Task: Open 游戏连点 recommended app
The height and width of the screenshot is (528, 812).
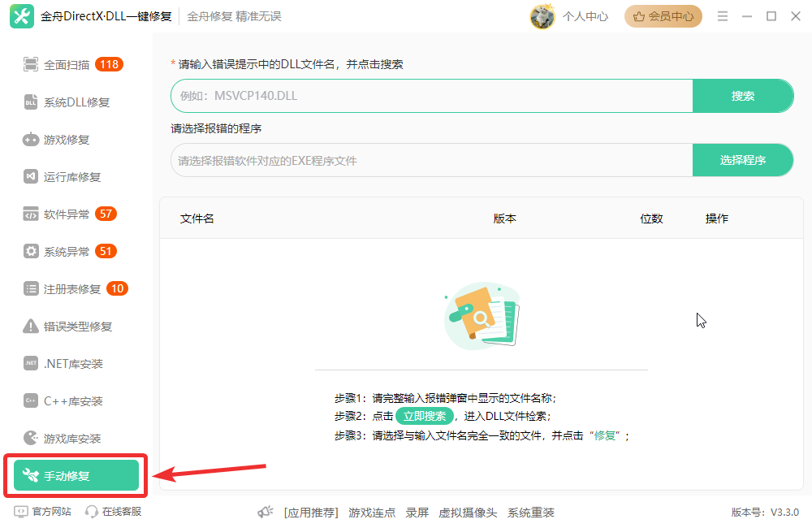Action: pos(372,513)
